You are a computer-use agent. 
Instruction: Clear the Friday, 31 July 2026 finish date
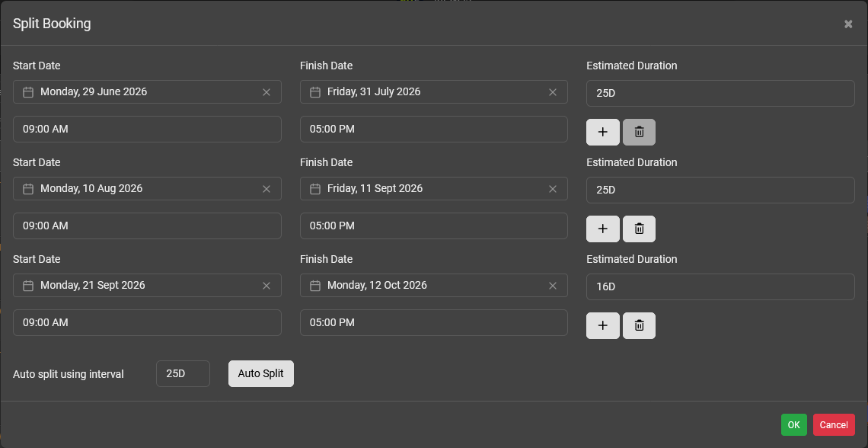[x=553, y=92]
